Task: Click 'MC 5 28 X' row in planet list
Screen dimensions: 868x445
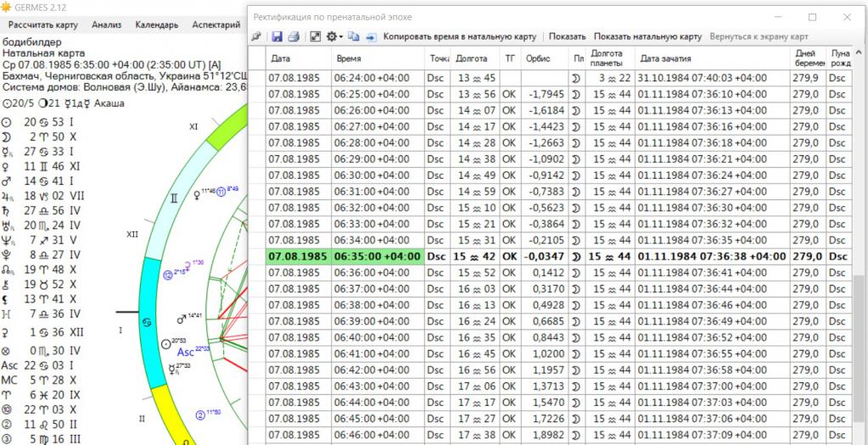Action: [39, 381]
